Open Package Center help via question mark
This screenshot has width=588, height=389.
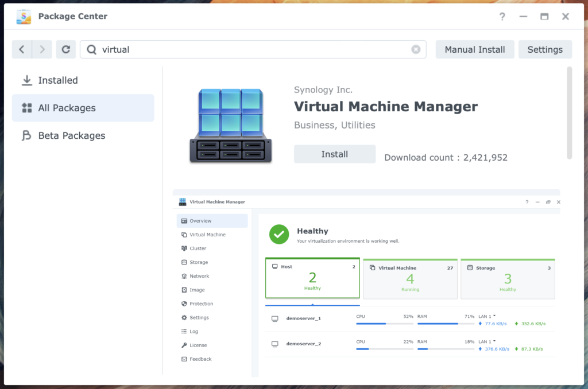click(x=502, y=17)
